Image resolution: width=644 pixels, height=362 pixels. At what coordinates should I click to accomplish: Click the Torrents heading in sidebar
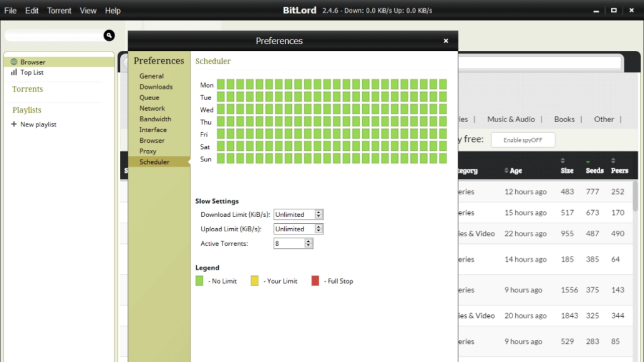28,89
